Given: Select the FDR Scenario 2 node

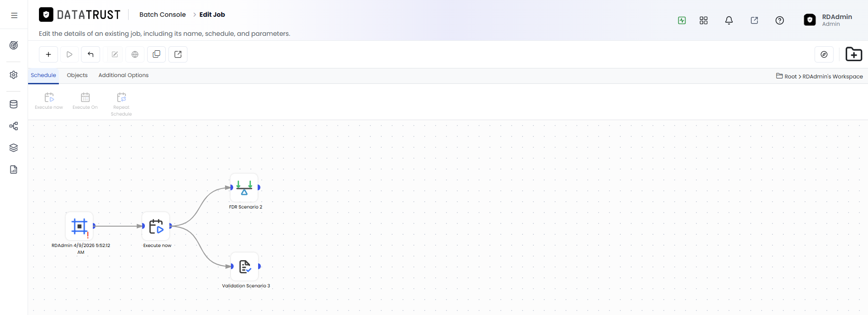Looking at the screenshot, I should tap(245, 187).
